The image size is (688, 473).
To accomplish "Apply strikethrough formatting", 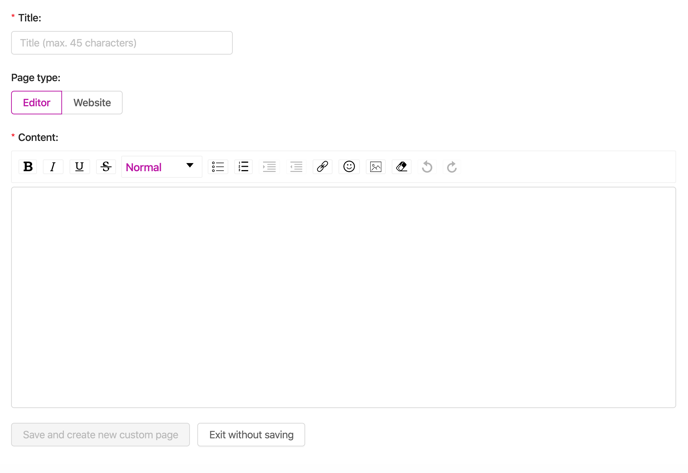I will tap(106, 167).
